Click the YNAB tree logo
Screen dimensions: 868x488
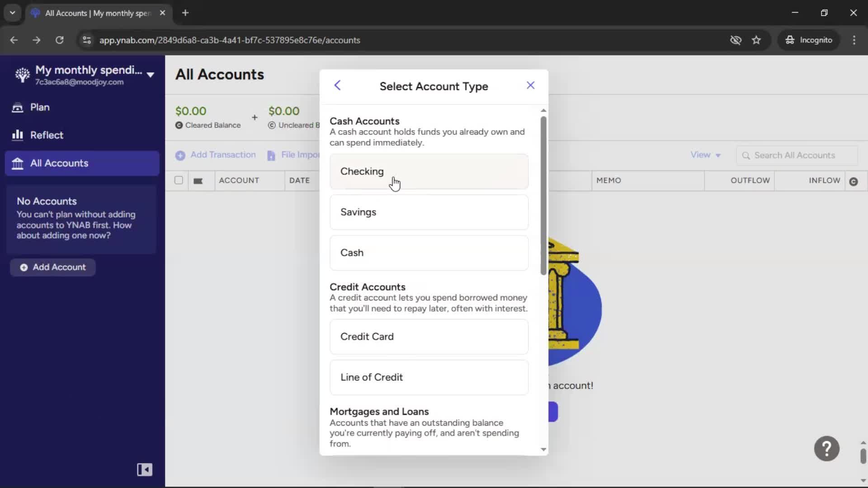point(22,75)
